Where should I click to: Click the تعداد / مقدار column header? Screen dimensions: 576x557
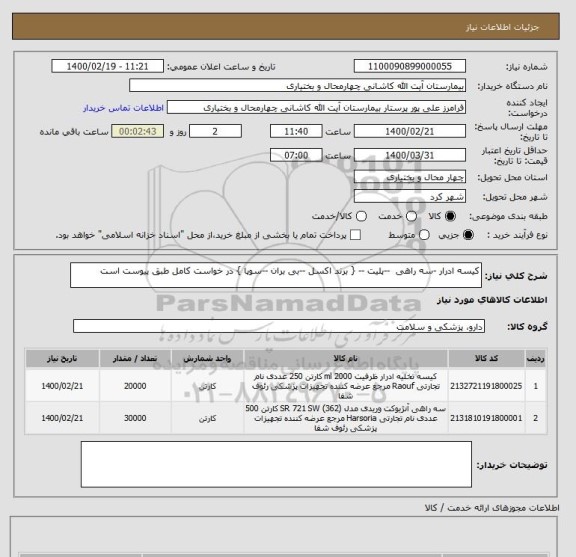135,359
